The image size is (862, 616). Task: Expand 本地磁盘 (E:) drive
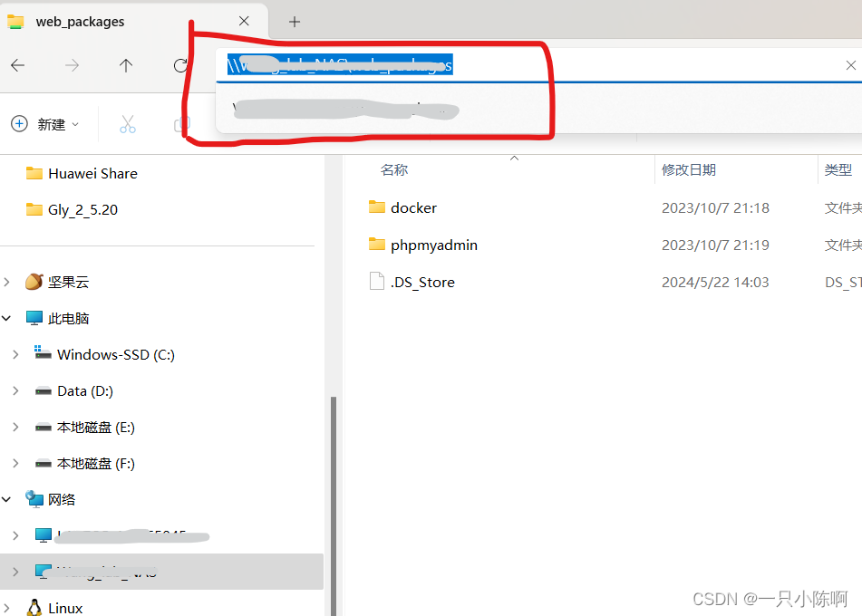(x=15, y=427)
